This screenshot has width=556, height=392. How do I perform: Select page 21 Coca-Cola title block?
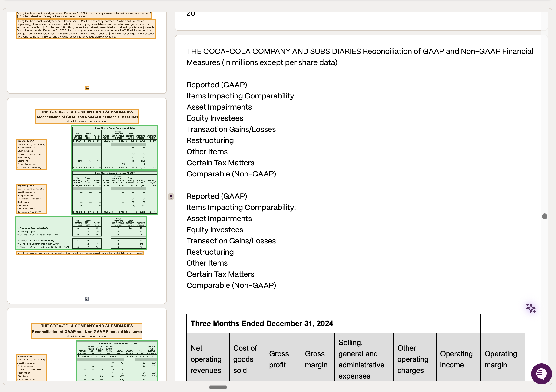(87, 116)
